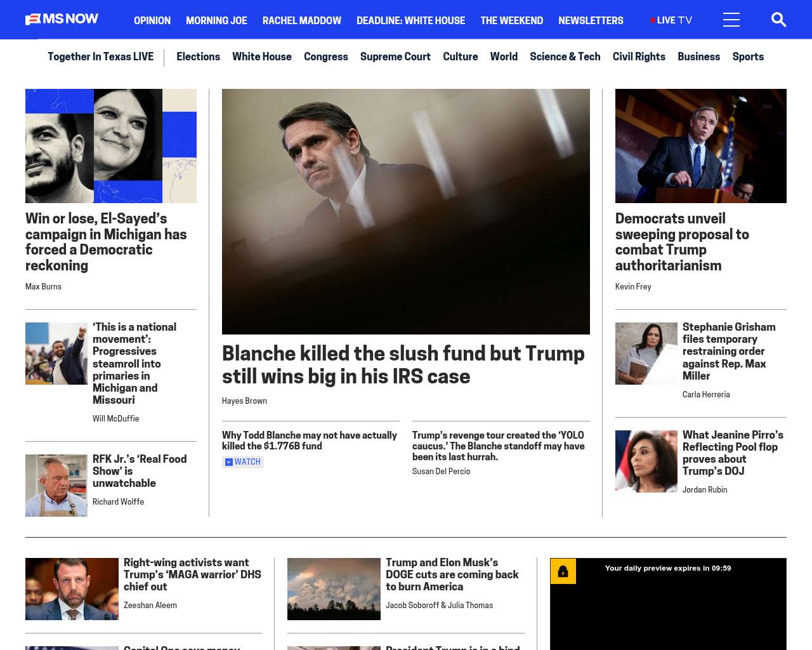The width and height of the screenshot is (812, 650).
Task: Open Together In Texas LIVE
Action: point(100,56)
